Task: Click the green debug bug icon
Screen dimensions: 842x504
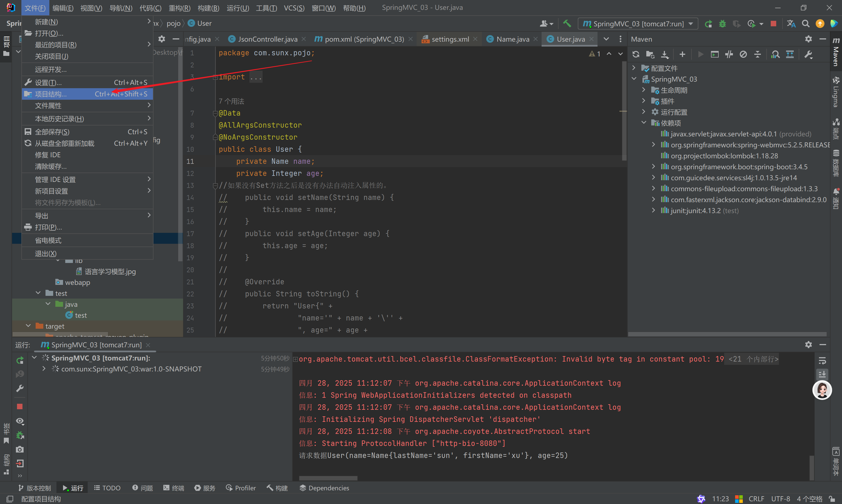Action: click(x=722, y=24)
